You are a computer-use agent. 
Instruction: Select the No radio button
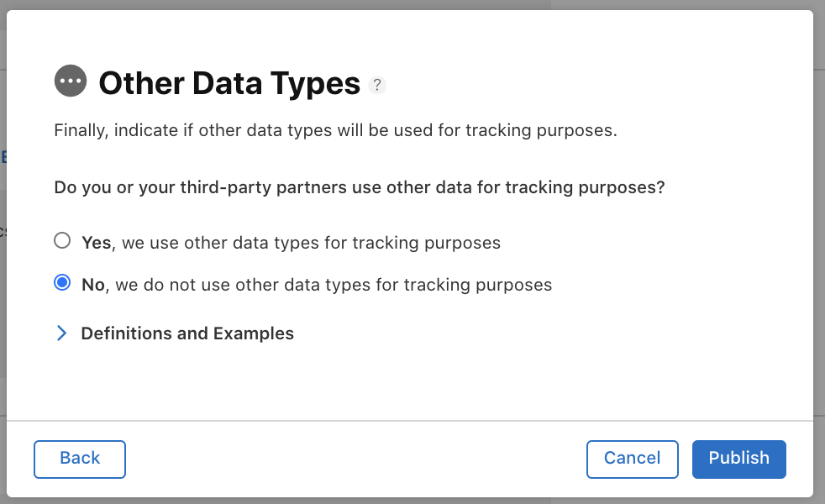(62, 282)
